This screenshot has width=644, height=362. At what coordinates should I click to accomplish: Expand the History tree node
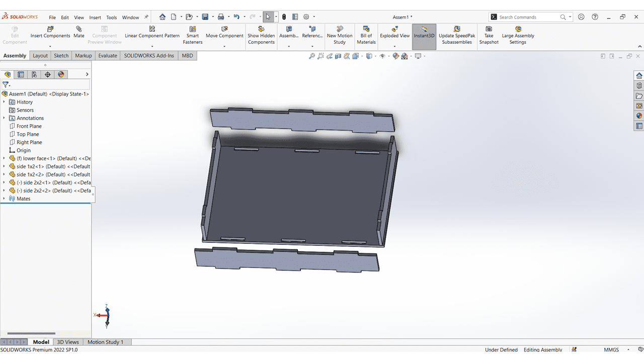click(x=4, y=102)
